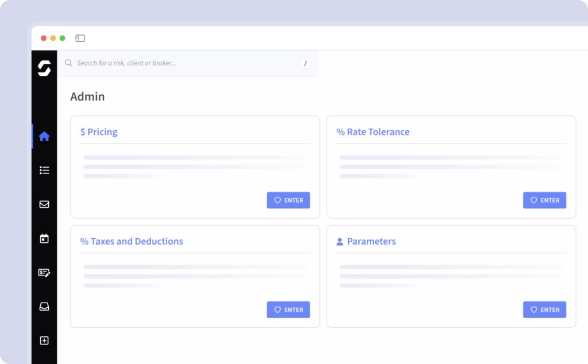Open the % Taxes and Deductions title
The width and height of the screenshot is (588, 364).
pyautogui.click(x=131, y=242)
